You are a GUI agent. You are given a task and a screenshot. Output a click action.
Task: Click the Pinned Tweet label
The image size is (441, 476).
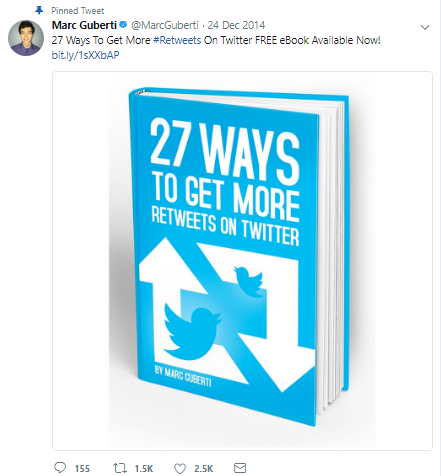(78, 11)
